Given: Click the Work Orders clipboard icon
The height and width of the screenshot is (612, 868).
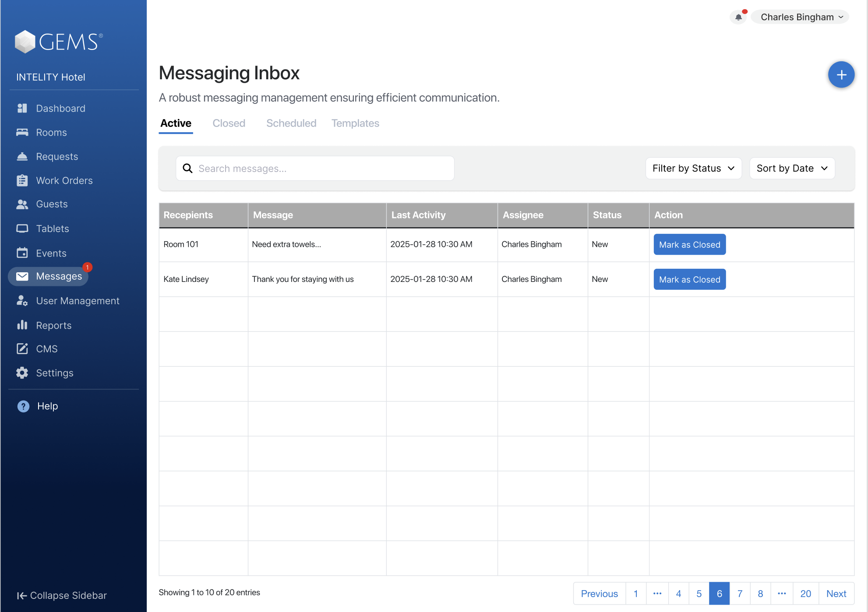Looking at the screenshot, I should (x=22, y=180).
